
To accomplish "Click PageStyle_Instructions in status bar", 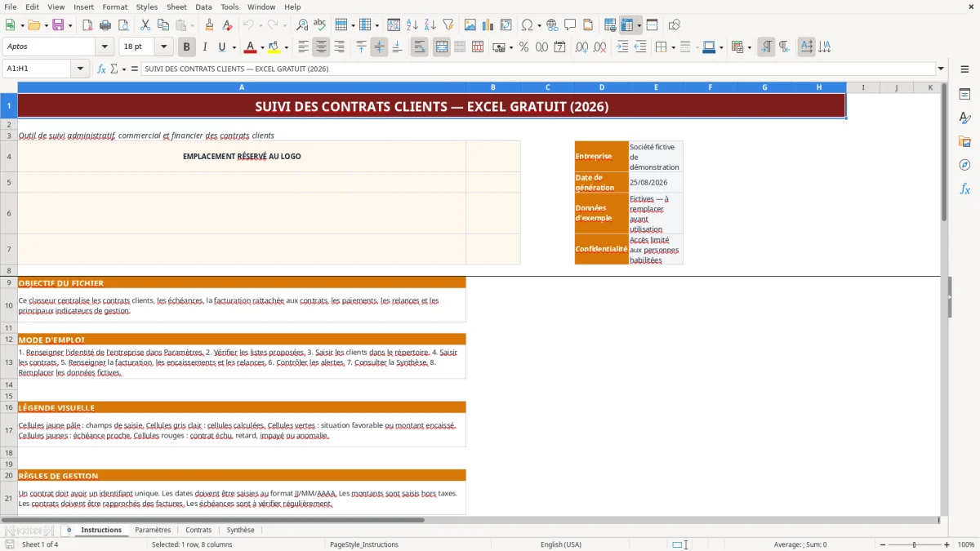I will pyautogui.click(x=364, y=544).
